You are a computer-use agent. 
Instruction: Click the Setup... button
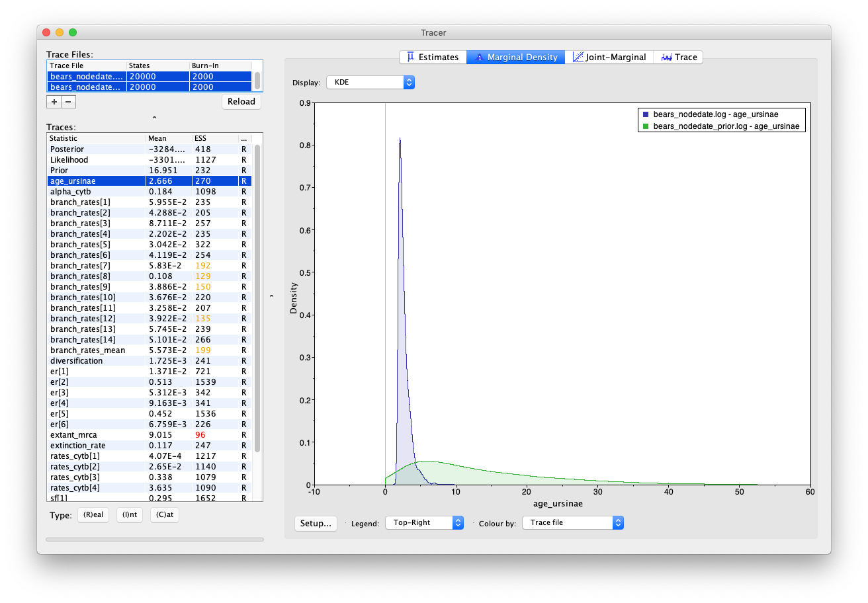tap(316, 523)
